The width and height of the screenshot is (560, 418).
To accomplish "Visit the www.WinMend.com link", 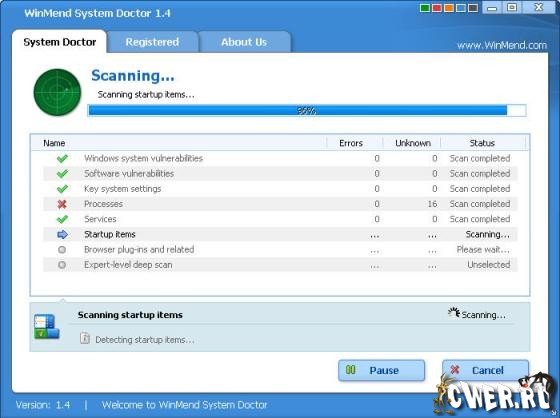I will tap(501, 45).
